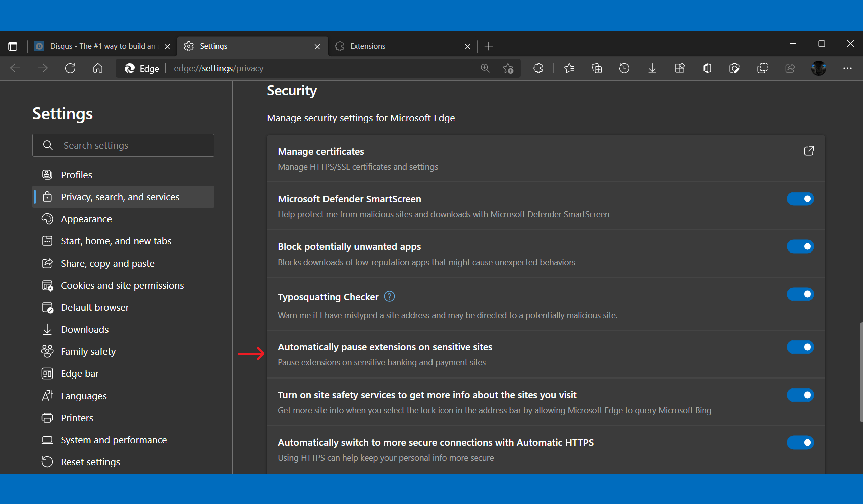Click the Web select toolbar icon
The height and width of the screenshot is (504, 863).
(763, 68)
